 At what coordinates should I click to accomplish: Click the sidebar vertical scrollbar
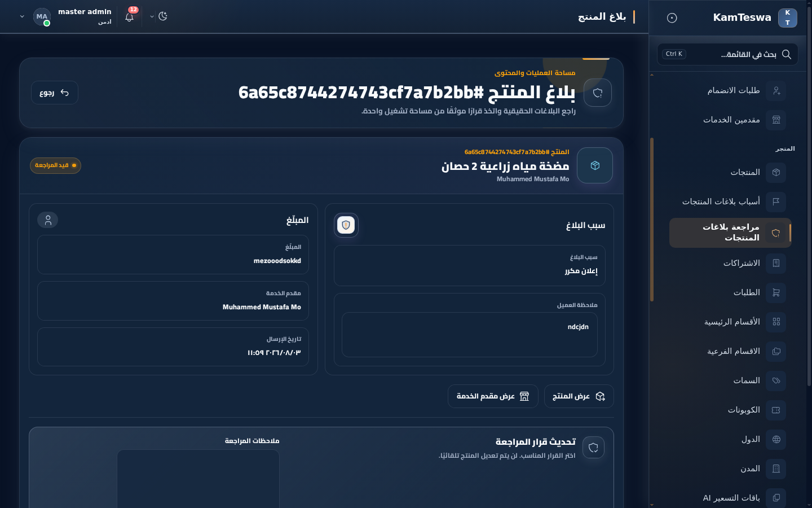[x=652, y=220]
